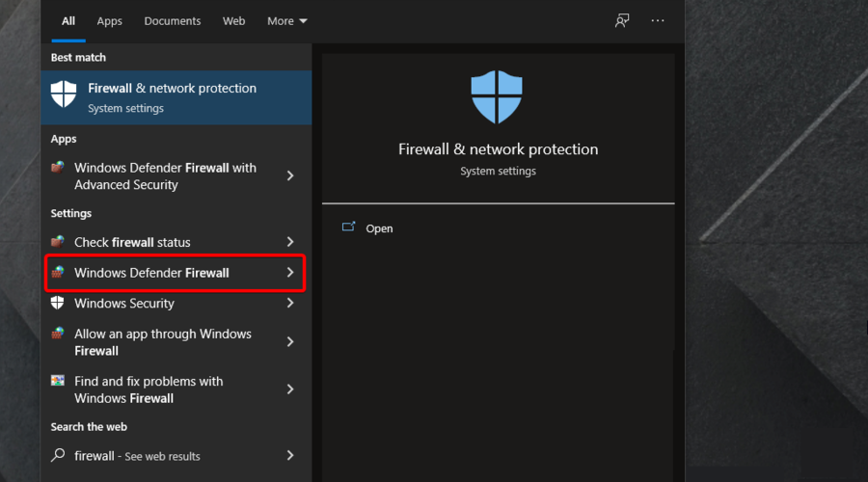Click the magnifier icon beside firewall web search
This screenshot has height=482, width=868.
point(58,455)
